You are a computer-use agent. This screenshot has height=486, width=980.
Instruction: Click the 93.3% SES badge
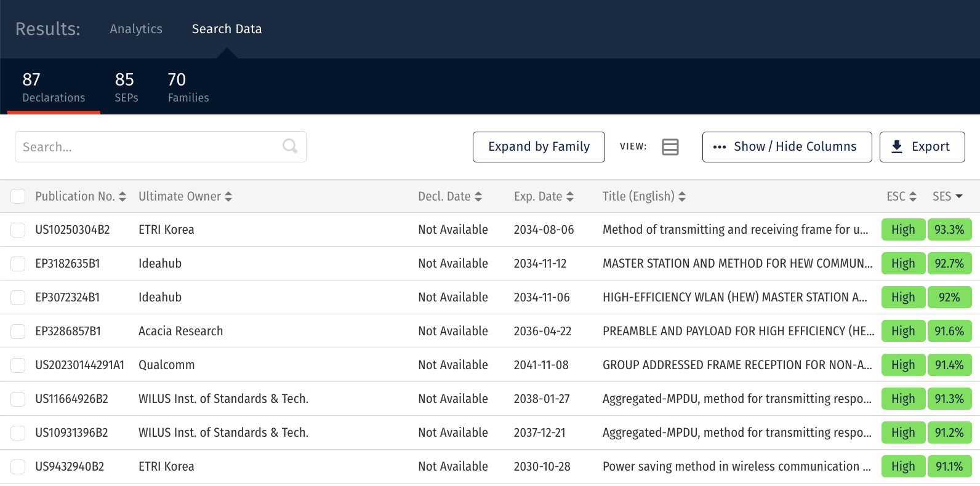coord(949,229)
